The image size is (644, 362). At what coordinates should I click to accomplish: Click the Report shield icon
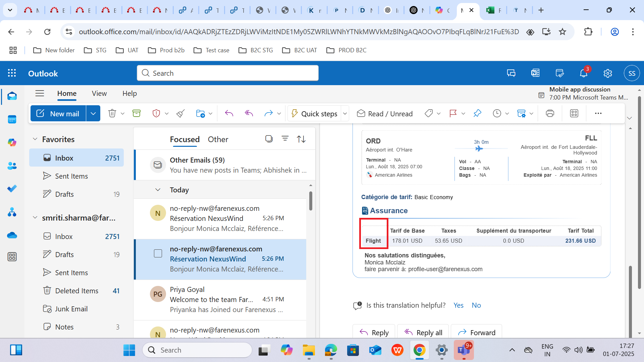coord(156,113)
